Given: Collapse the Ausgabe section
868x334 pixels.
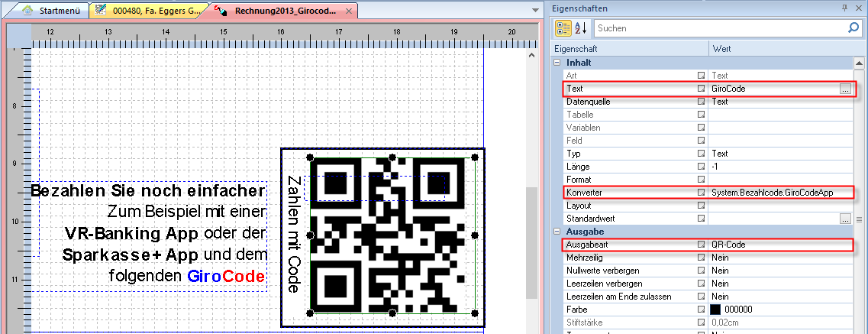Looking at the screenshot, I should coord(557,232).
